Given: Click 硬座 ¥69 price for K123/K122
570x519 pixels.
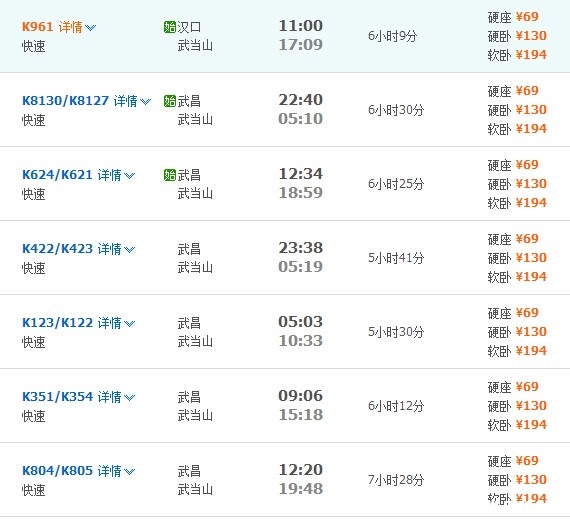Looking at the screenshot, I should pyautogui.click(x=513, y=313).
